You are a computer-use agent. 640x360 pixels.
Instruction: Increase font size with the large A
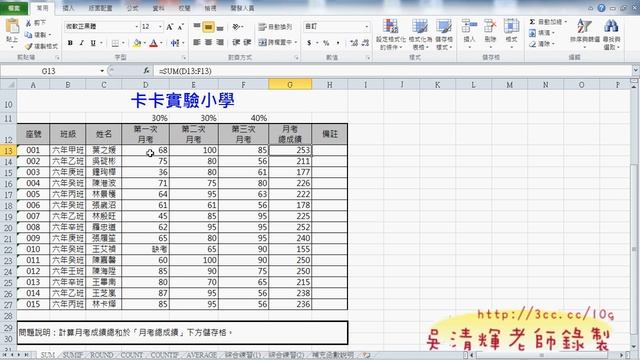point(169,27)
